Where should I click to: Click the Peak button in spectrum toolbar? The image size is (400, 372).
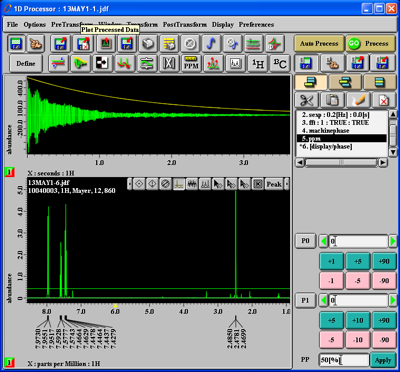(274, 184)
